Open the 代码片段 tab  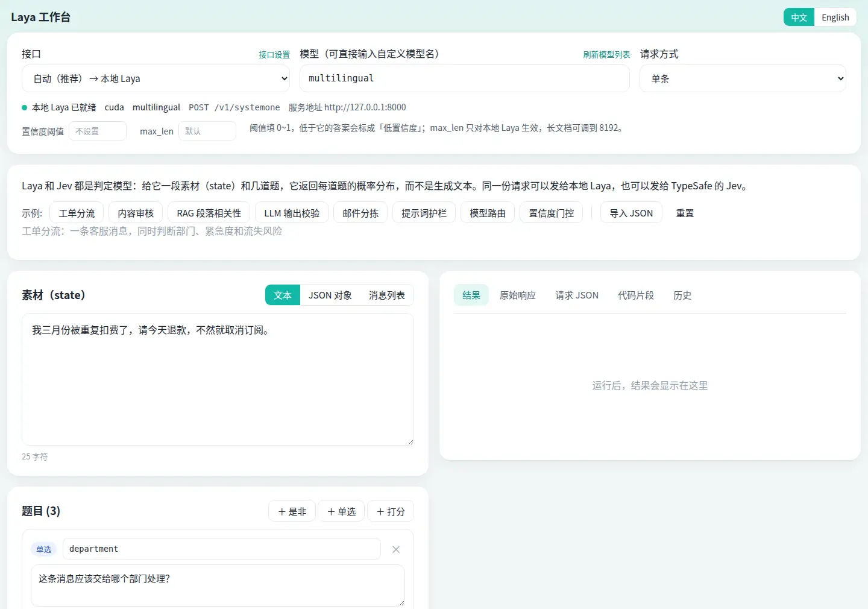click(x=636, y=295)
